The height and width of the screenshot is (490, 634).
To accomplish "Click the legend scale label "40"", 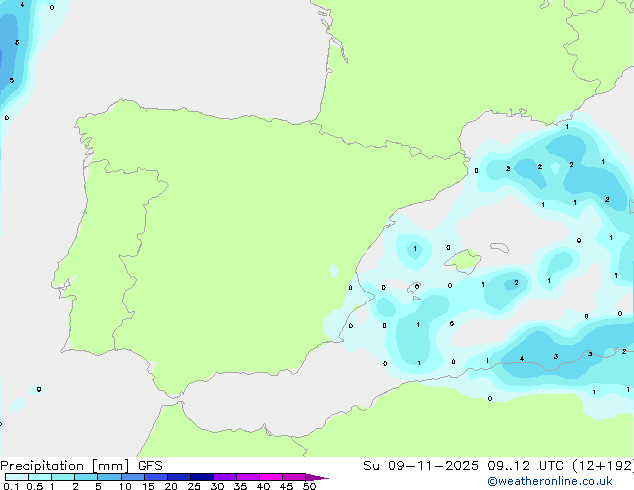I will tap(263, 486).
